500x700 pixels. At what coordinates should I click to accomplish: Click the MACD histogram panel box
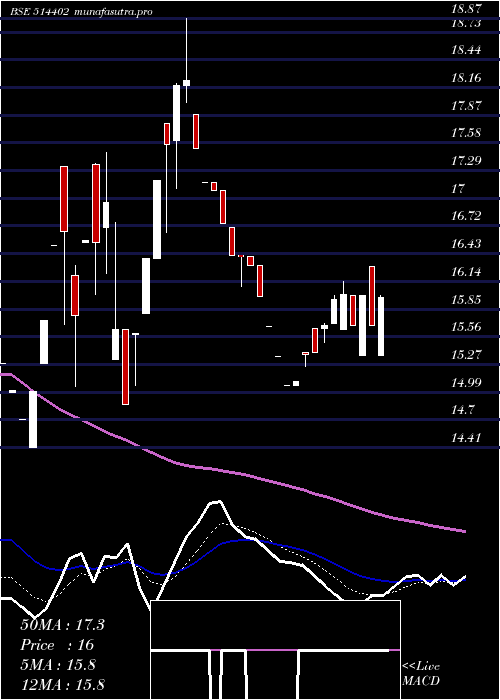[x=275, y=650]
